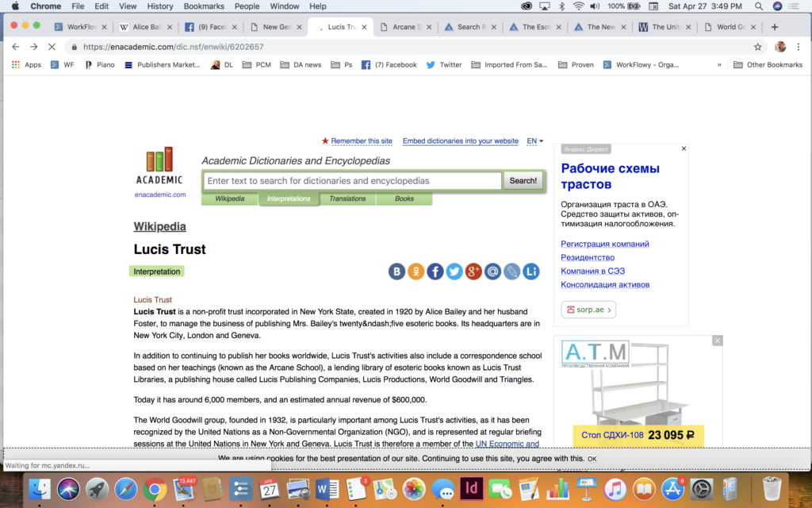The width and height of the screenshot is (812, 508).
Task: Open the History menu
Action: click(160, 6)
